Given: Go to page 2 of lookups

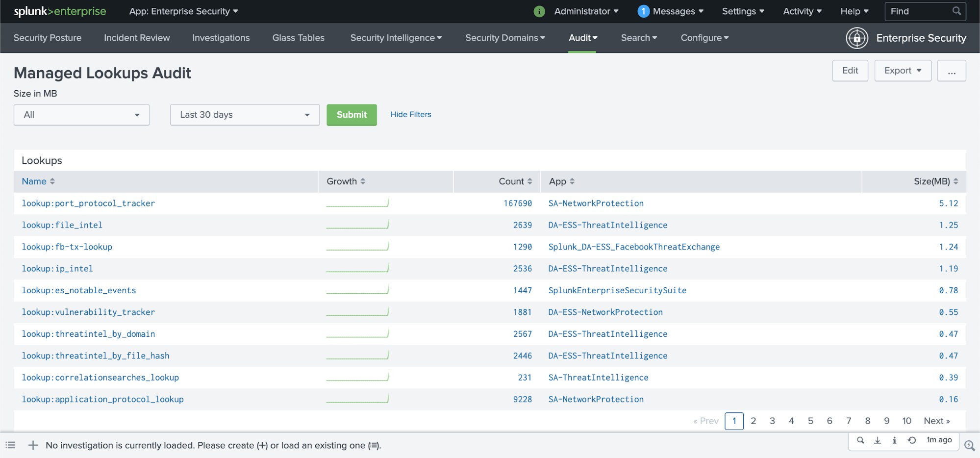Looking at the screenshot, I should pyautogui.click(x=754, y=421).
